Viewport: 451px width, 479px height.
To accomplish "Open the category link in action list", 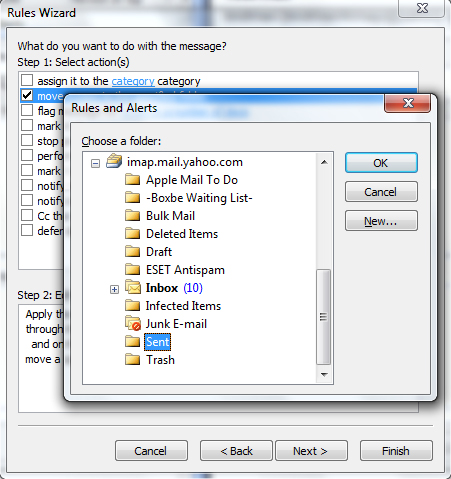I will (133, 81).
